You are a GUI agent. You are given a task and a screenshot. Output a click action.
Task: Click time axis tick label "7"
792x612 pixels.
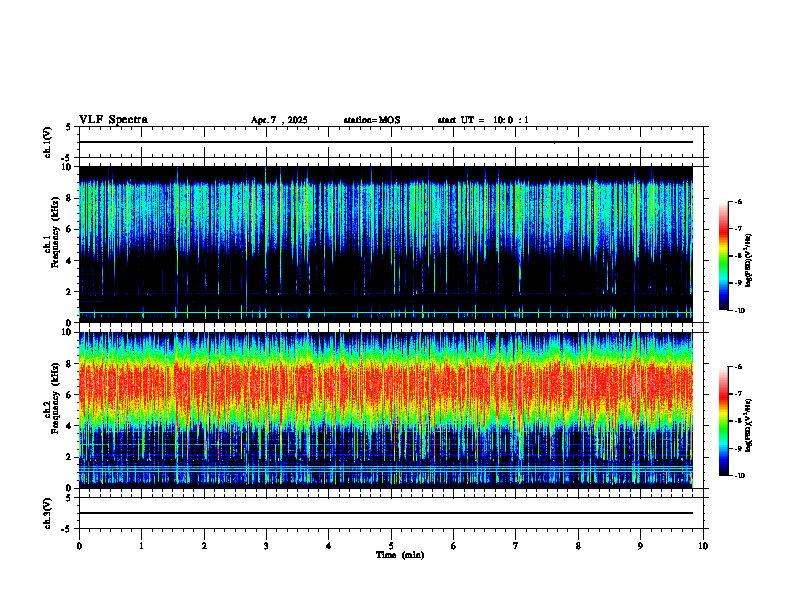[516, 546]
